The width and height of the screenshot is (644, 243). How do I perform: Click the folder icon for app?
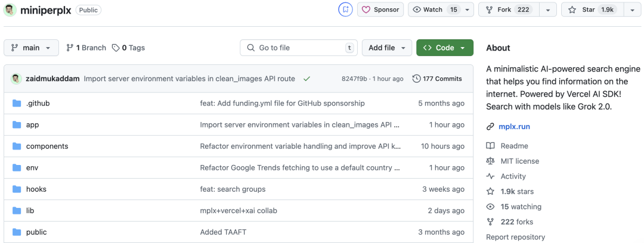pos(17,125)
